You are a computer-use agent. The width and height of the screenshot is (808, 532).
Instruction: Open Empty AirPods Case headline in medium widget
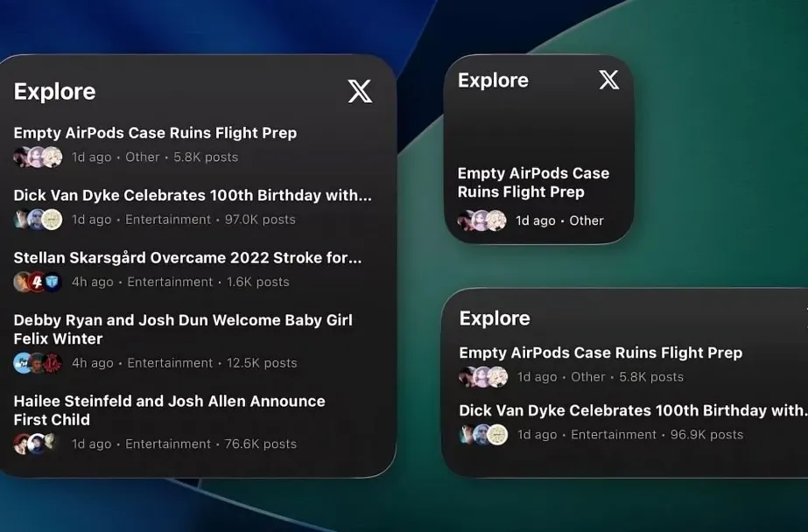point(601,353)
